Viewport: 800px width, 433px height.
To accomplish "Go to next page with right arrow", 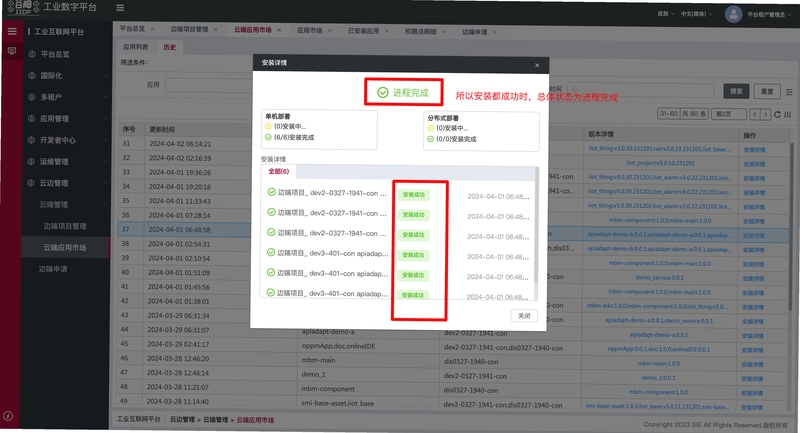I will click(x=765, y=114).
